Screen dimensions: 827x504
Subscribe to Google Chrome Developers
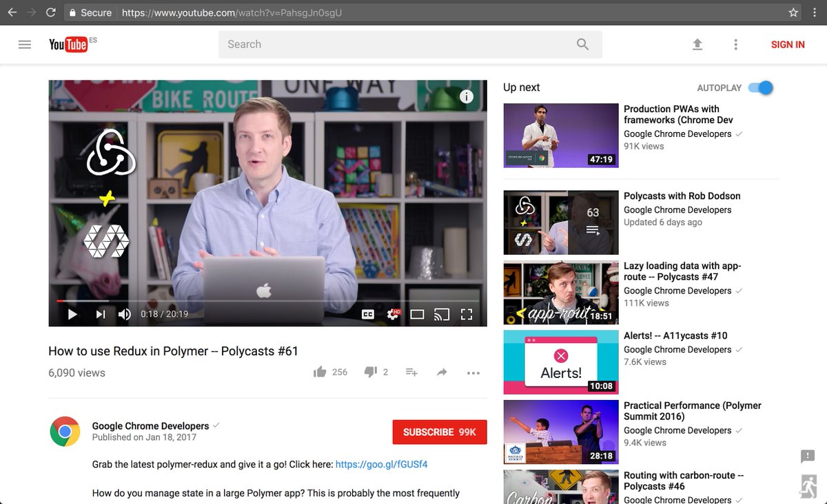pos(440,432)
